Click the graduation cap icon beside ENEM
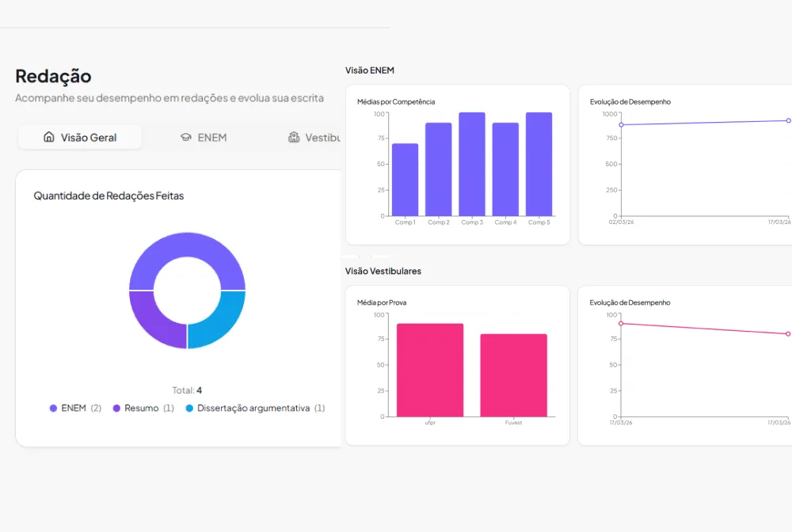This screenshot has height=532, width=792. (x=186, y=137)
